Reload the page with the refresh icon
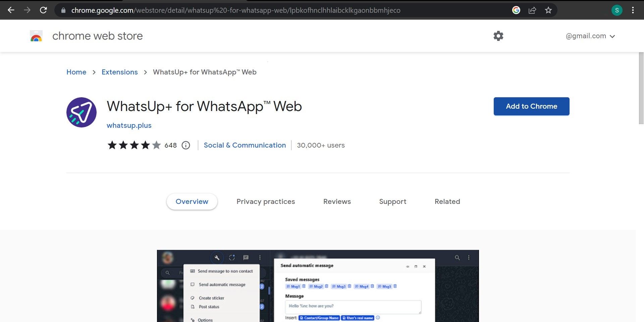The image size is (644, 322). pyautogui.click(x=43, y=10)
